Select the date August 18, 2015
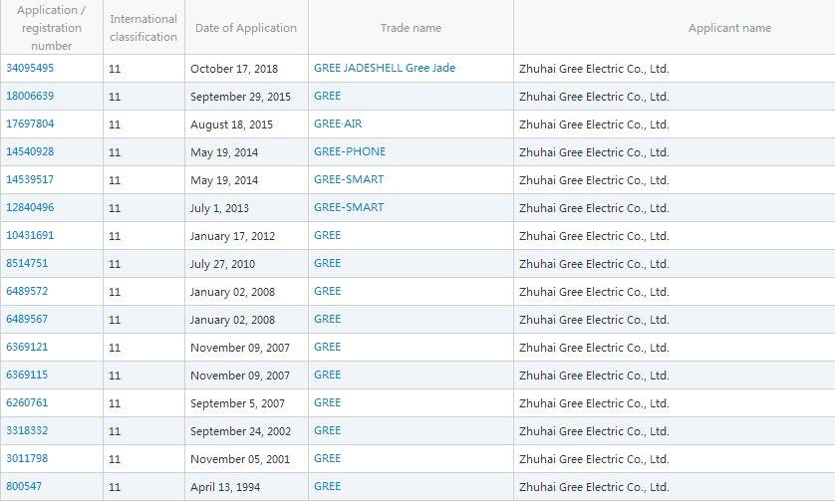The image size is (835, 504). [231, 125]
